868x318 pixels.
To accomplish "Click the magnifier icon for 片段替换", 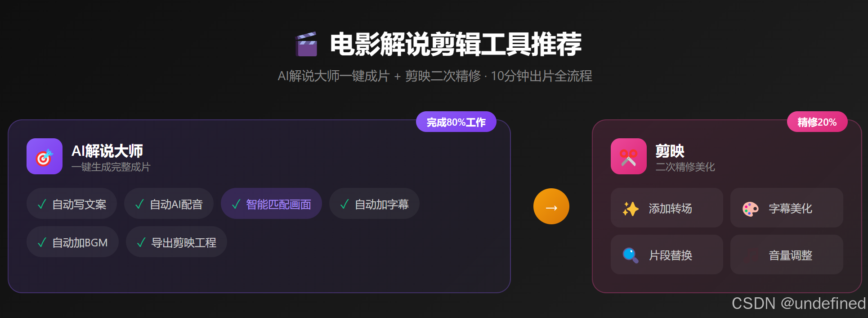I will coord(631,255).
